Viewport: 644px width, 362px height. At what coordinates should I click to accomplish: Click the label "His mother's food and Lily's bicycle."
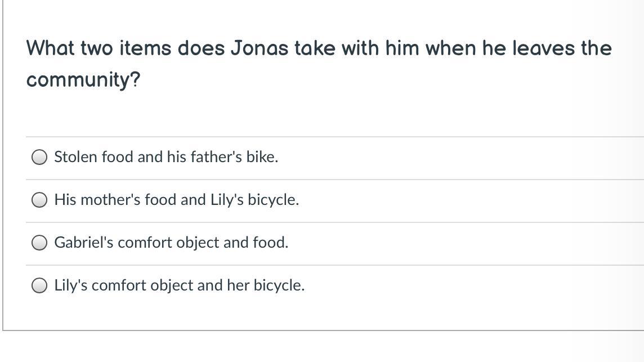coord(176,200)
